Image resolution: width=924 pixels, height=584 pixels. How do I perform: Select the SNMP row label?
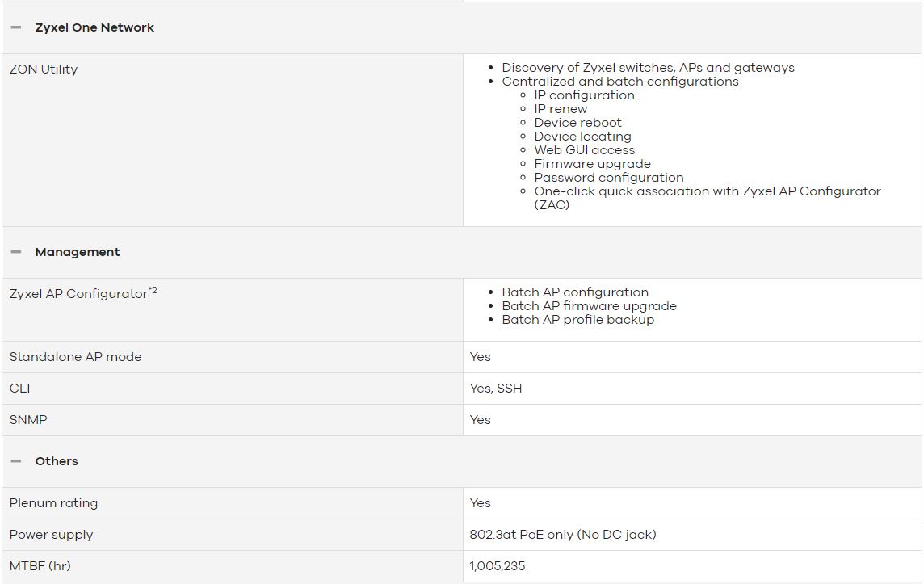pos(28,420)
